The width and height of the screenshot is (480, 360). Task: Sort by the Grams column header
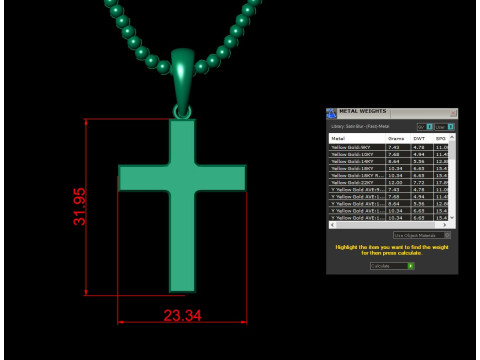point(398,138)
